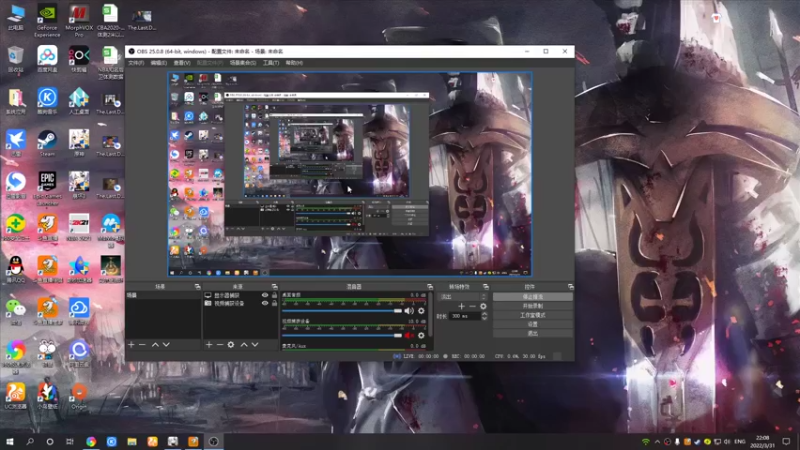Click the audio mixer vertical scrollbar
This screenshot has width=800, height=450.
point(432,316)
